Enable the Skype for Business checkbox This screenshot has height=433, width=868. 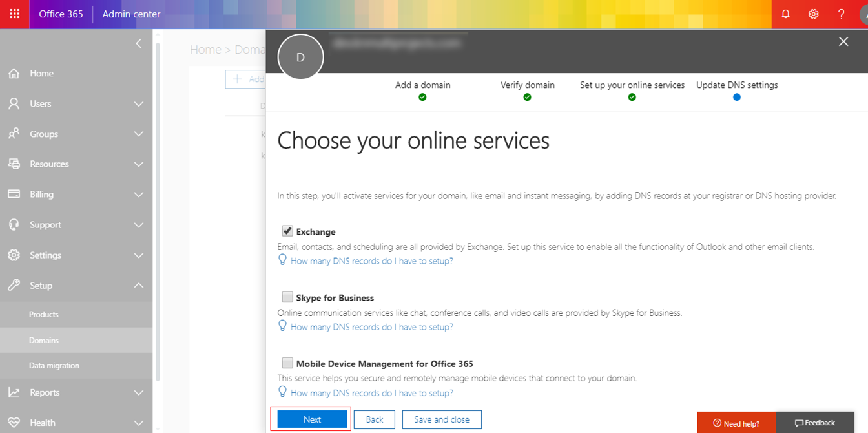(x=287, y=297)
